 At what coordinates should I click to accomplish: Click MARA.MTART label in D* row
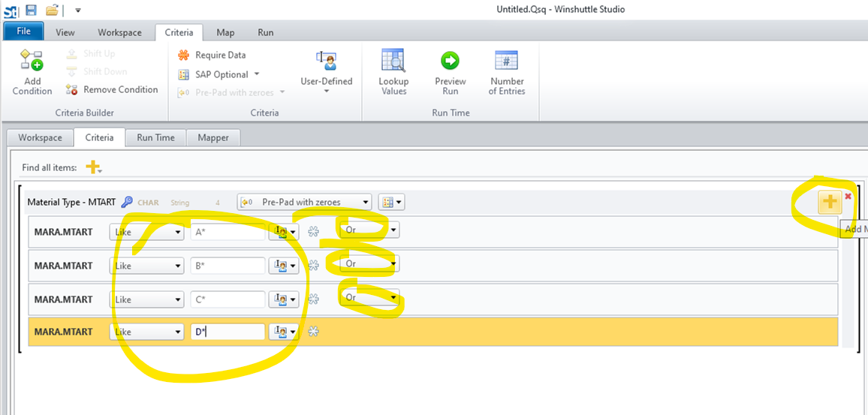(x=63, y=332)
